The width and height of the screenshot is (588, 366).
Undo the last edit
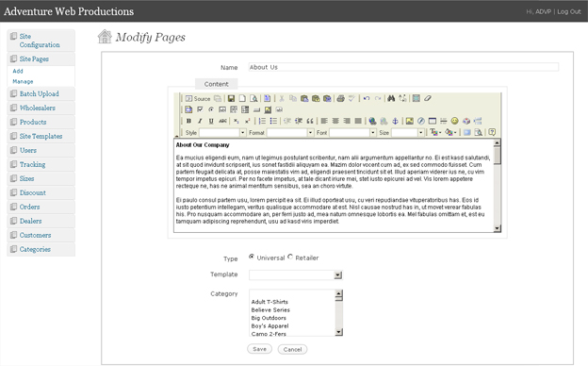367,98
